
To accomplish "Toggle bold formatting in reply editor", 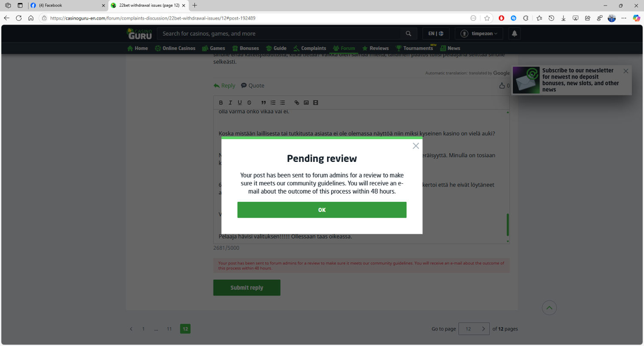I will click(x=221, y=103).
